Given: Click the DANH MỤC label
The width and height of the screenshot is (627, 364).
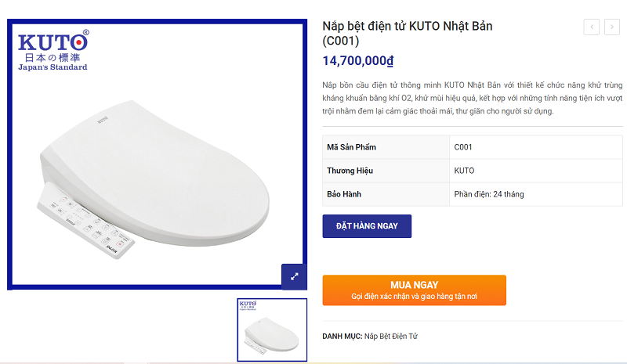Looking at the screenshot, I should pyautogui.click(x=342, y=336).
